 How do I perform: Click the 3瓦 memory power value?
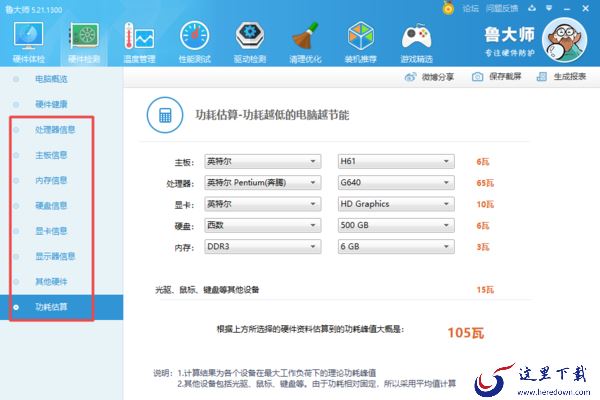coord(483,247)
